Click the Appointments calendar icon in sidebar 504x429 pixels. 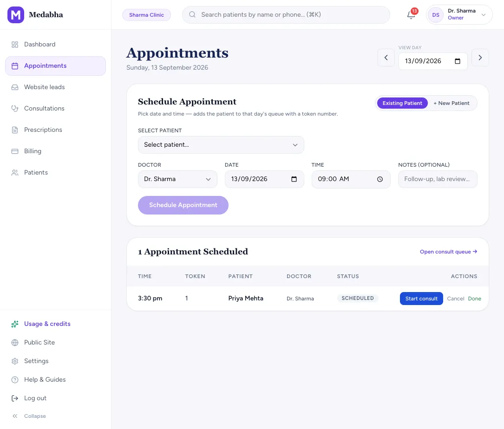tap(15, 66)
